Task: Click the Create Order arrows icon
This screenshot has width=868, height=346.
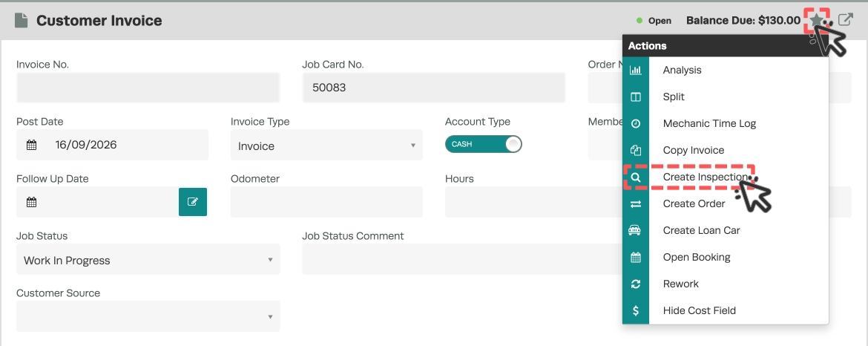Action: (x=636, y=203)
